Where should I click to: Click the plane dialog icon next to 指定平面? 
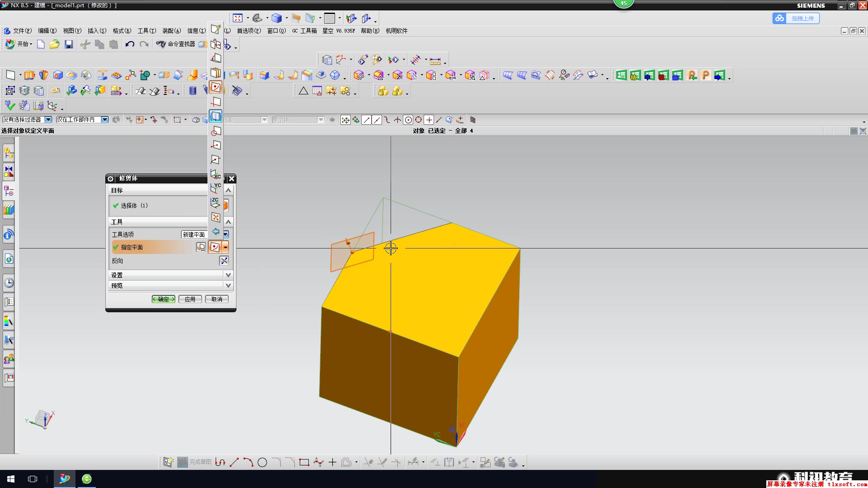click(x=201, y=247)
